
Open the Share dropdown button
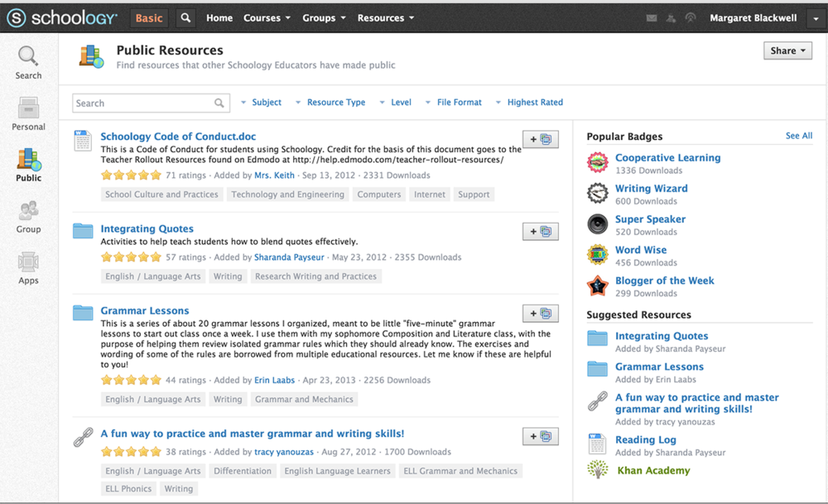787,50
